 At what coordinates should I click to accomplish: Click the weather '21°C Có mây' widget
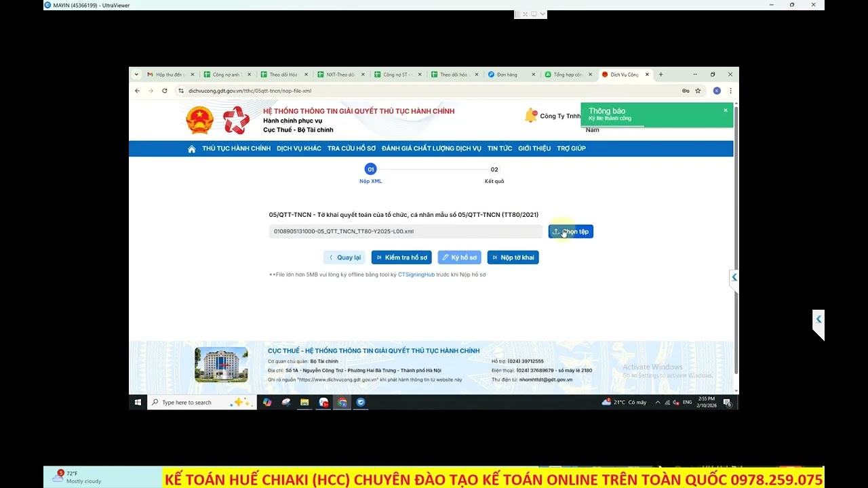tap(624, 403)
